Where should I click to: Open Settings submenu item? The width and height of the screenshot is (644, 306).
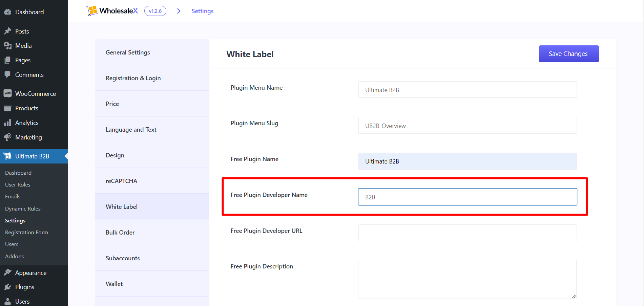pos(15,220)
